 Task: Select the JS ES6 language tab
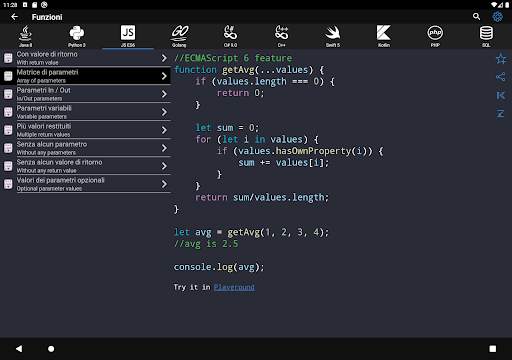pos(128,36)
